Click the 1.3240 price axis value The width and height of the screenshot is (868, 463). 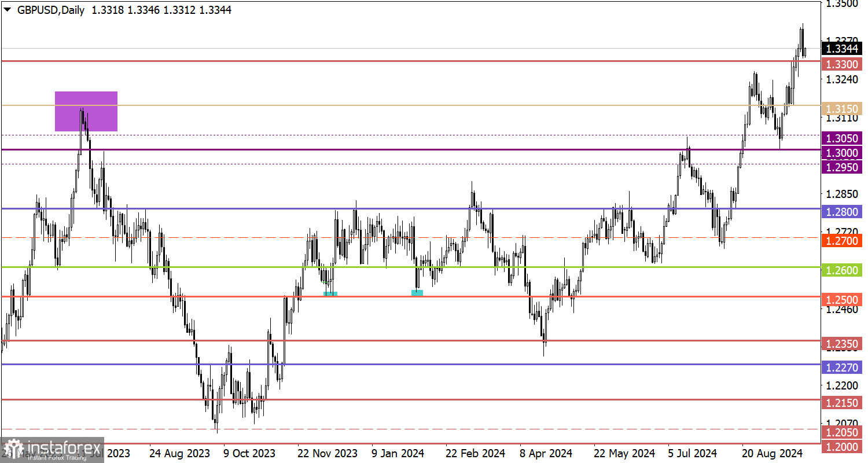click(842, 79)
